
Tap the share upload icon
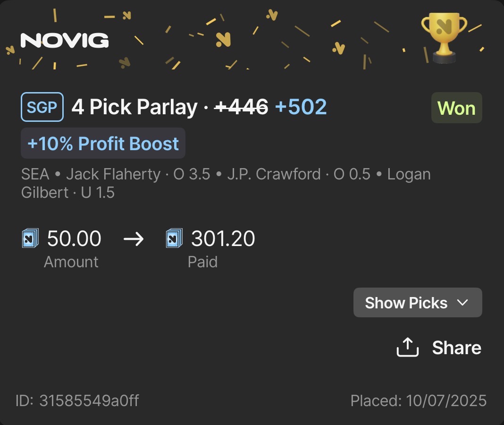click(x=408, y=348)
